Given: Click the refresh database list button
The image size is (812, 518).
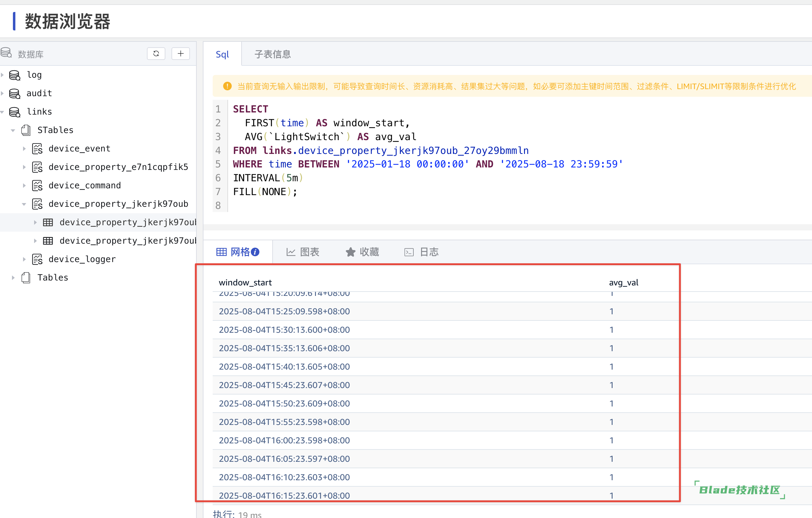Looking at the screenshot, I should coord(156,53).
